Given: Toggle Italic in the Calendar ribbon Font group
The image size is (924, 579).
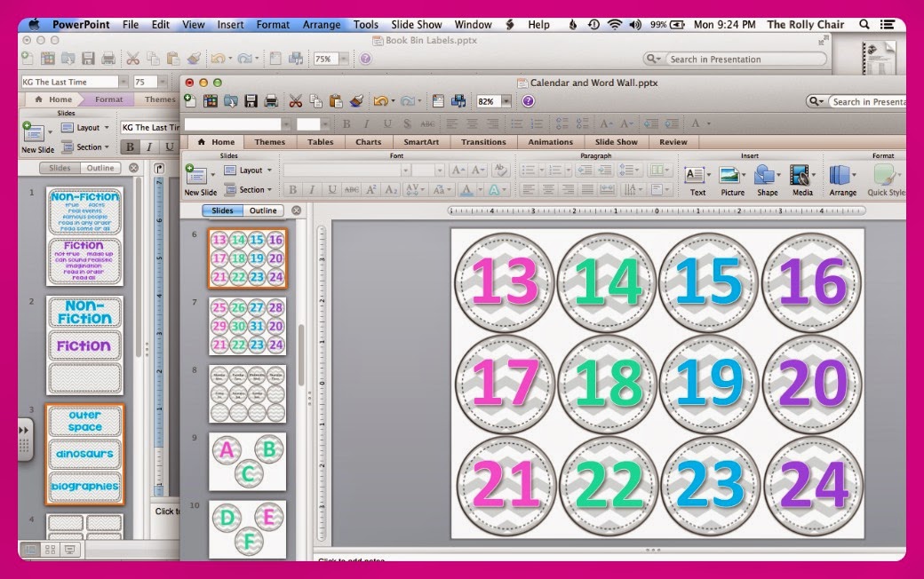Looking at the screenshot, I should point(312,189).
